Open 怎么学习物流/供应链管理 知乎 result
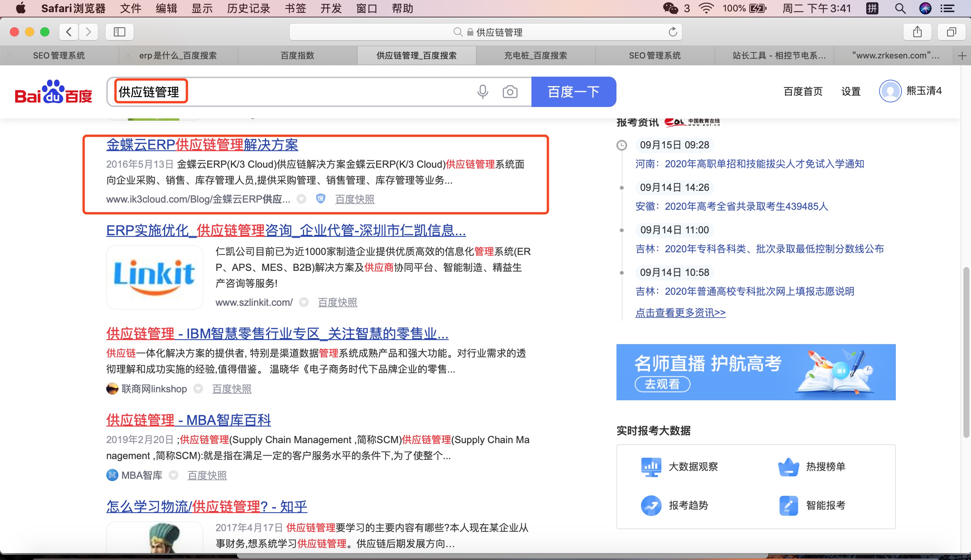This screenshot has width=971, height=560. (x=206, y=507)
